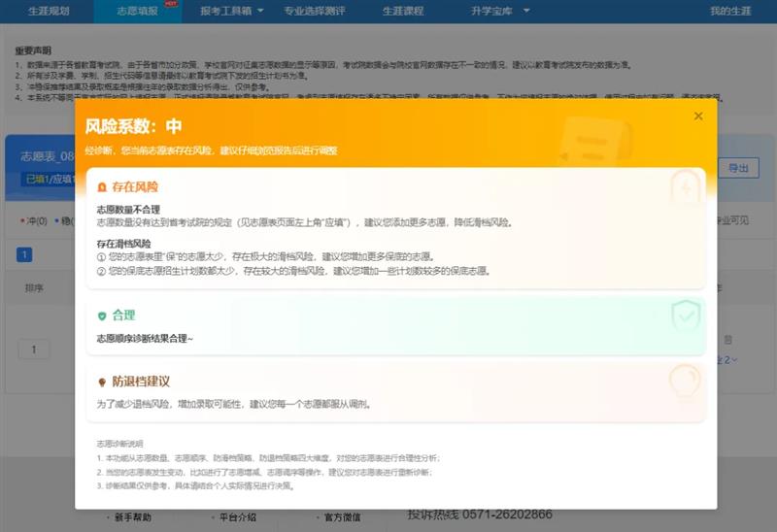The width and height of the screenshot is (777, 532).
Task: Click the large lightbulb watermark icon
Action: [x=685, y=381]
